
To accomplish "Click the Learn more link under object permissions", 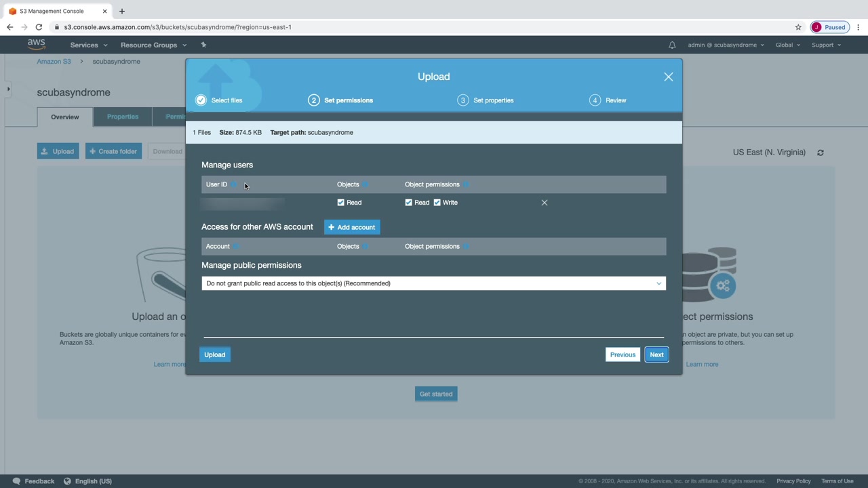I will click(x=702, y=365).
